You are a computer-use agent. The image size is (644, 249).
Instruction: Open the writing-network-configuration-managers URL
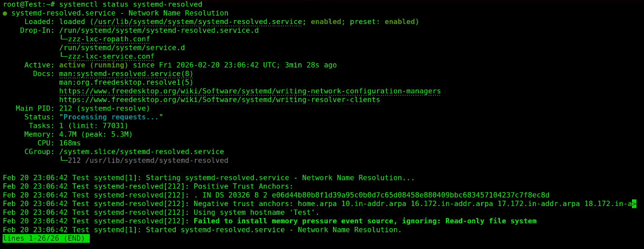(250, 91)
